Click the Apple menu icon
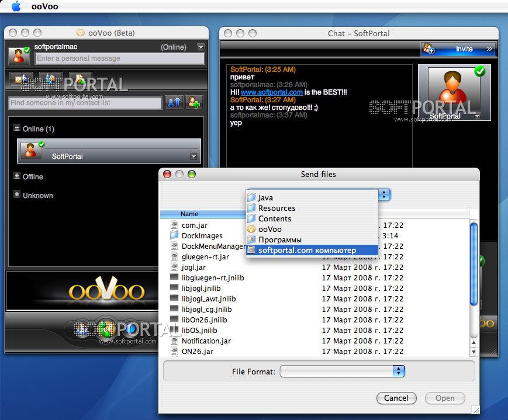The height and width of the screenshot is (420, 508). [16, 6]
